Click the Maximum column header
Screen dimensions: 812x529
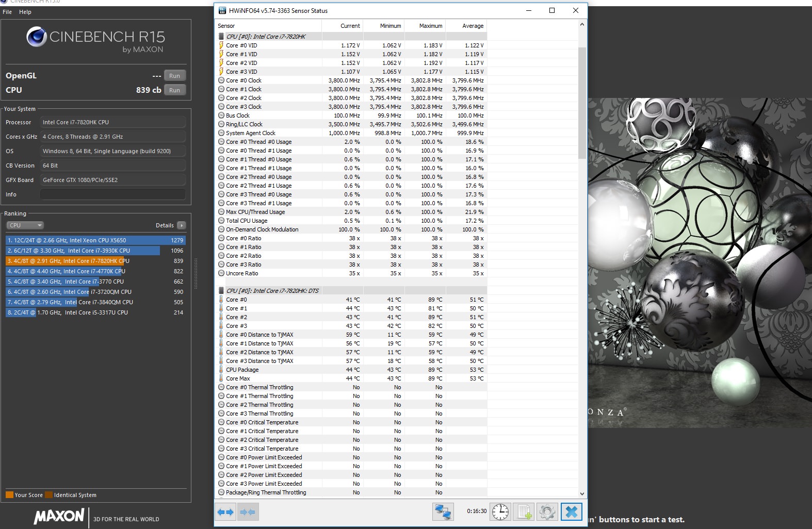425,26
